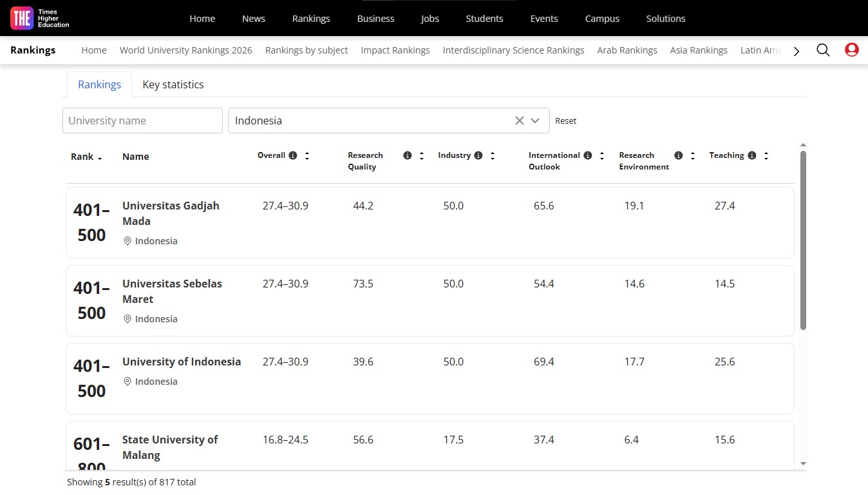Open the Students menu in top navigation
Viewport: 868px width, 495px height.
coord(484,19)
